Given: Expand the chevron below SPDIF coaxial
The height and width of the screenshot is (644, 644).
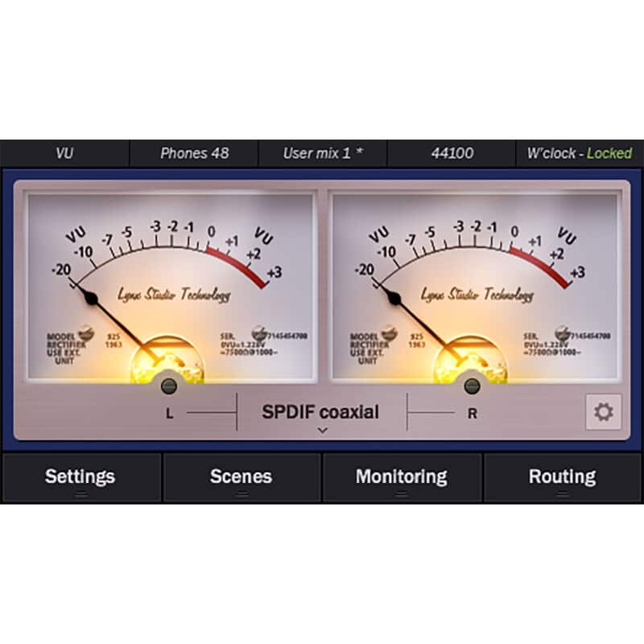Looking at the screenshot, I should [x=322, y=431].
